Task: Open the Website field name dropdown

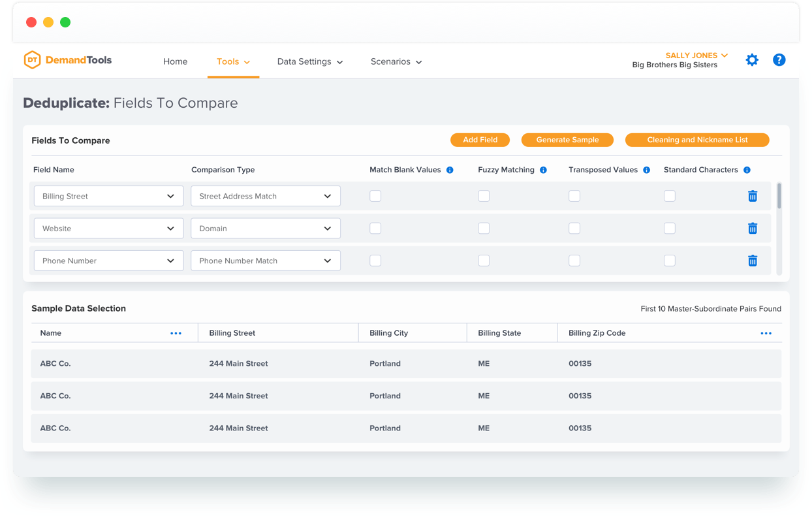Action: click(108, 228)
